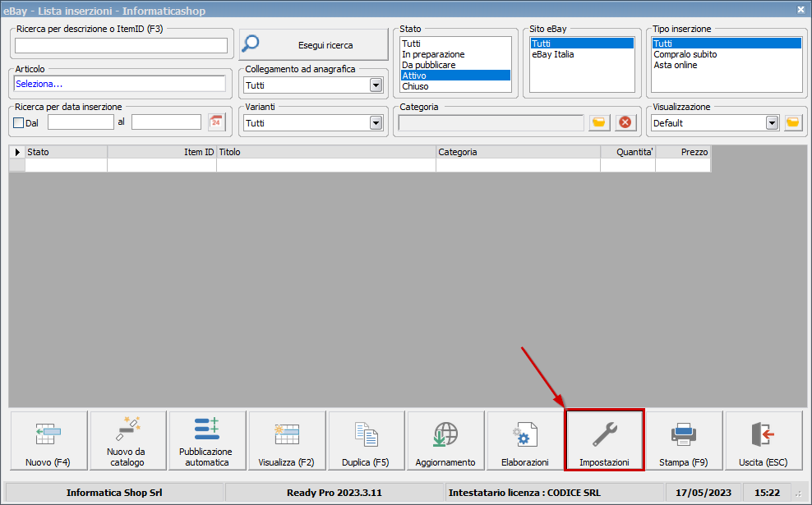
Task: Select In preparazione status
Action: tap(455, 54)
